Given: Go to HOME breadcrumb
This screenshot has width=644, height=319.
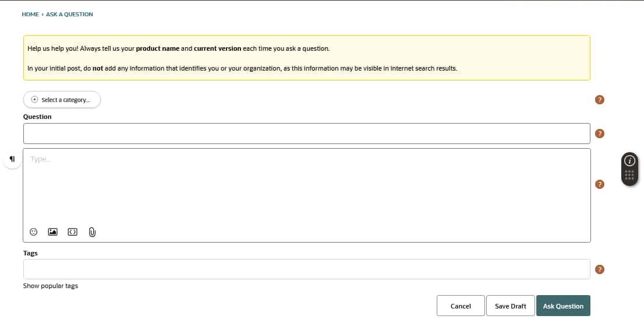Looking at the screenshot, I should click(30, 14).
